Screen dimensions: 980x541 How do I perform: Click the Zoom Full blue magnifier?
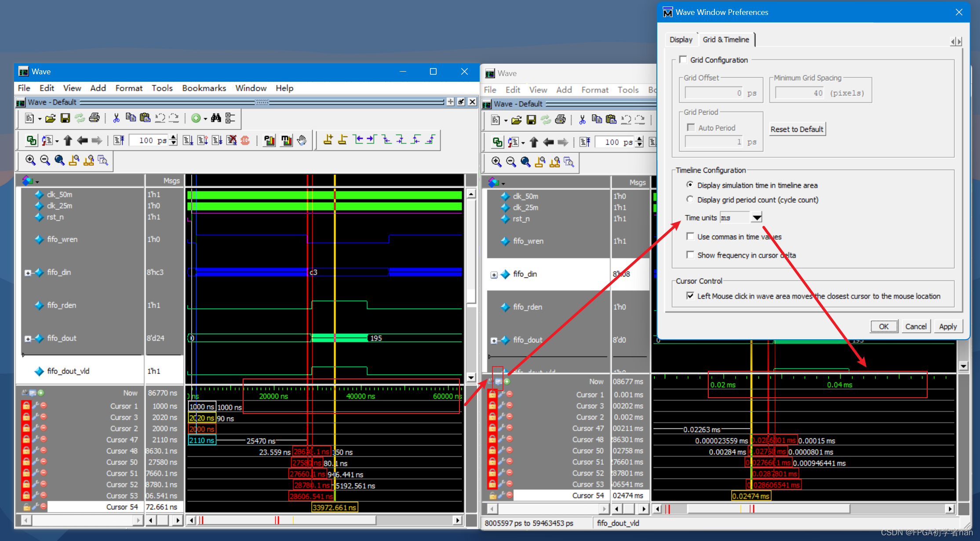[59, 160]
